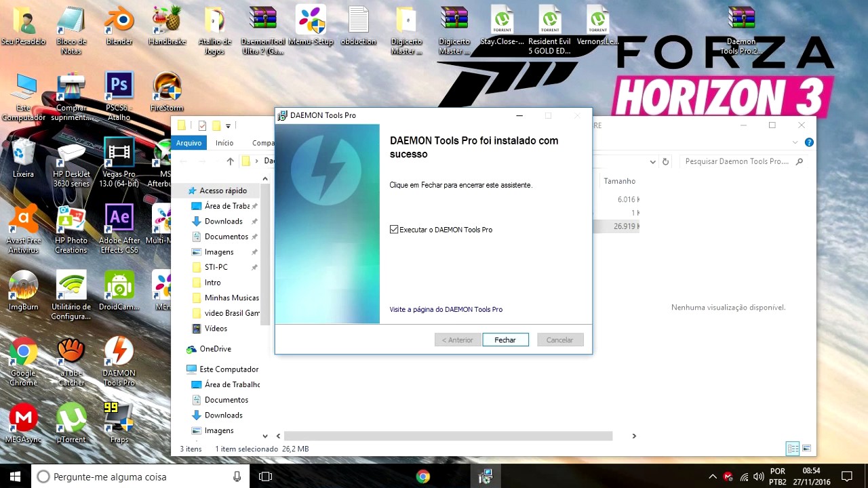Click the Explorer horizontal scrollbar
The width and height of the screenshot is (868, 488).
click(x=448, y=436)
